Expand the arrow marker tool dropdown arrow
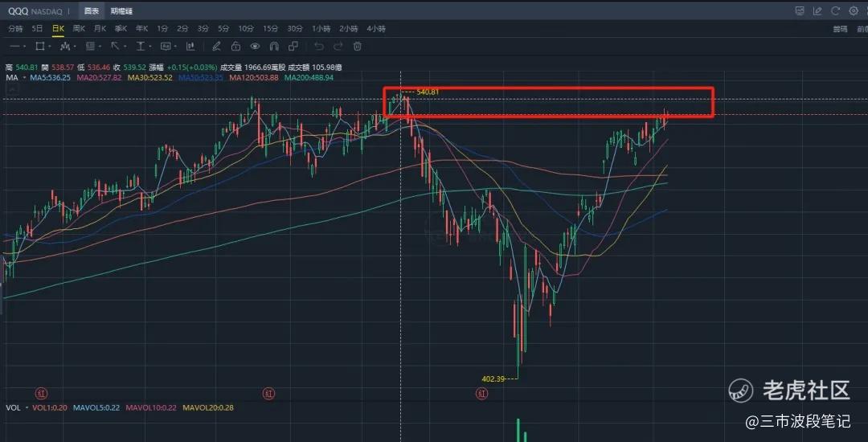 125,47
